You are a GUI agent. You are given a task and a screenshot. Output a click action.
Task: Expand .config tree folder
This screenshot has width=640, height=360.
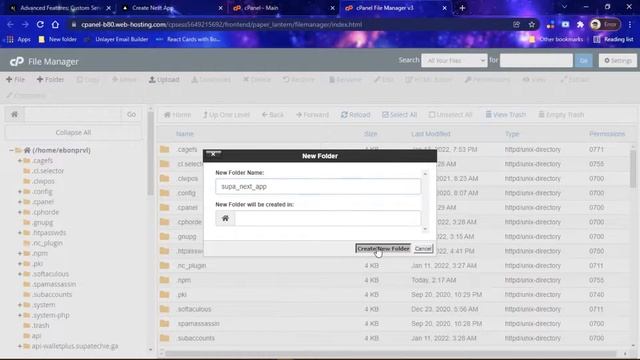pyautogui.click(x=20, y=191)
